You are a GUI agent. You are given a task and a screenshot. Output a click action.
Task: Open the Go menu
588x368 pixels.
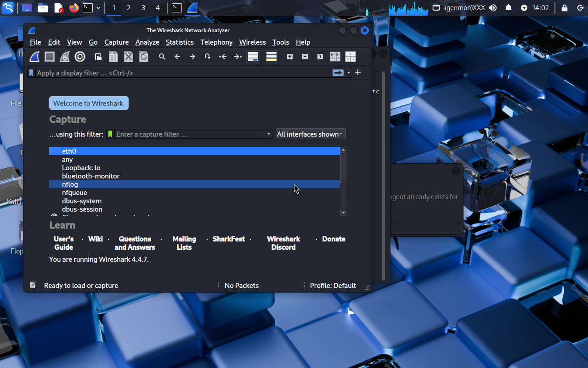93,42
